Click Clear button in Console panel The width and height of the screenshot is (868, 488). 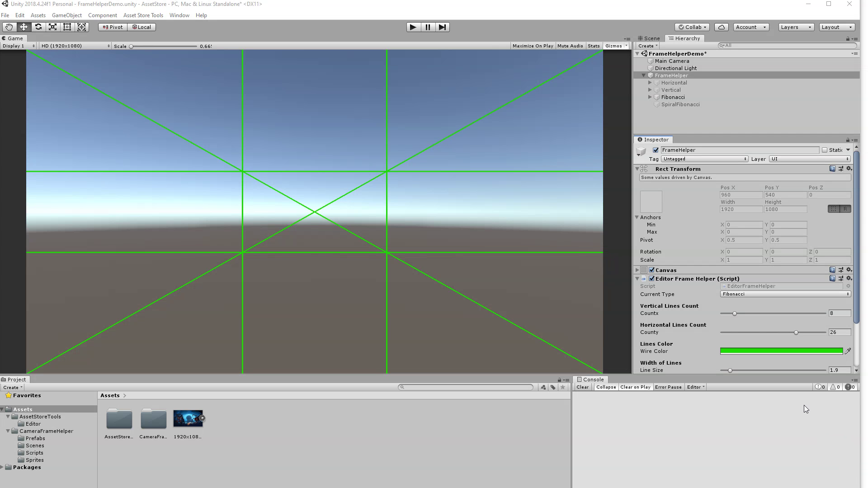point(582,387)
